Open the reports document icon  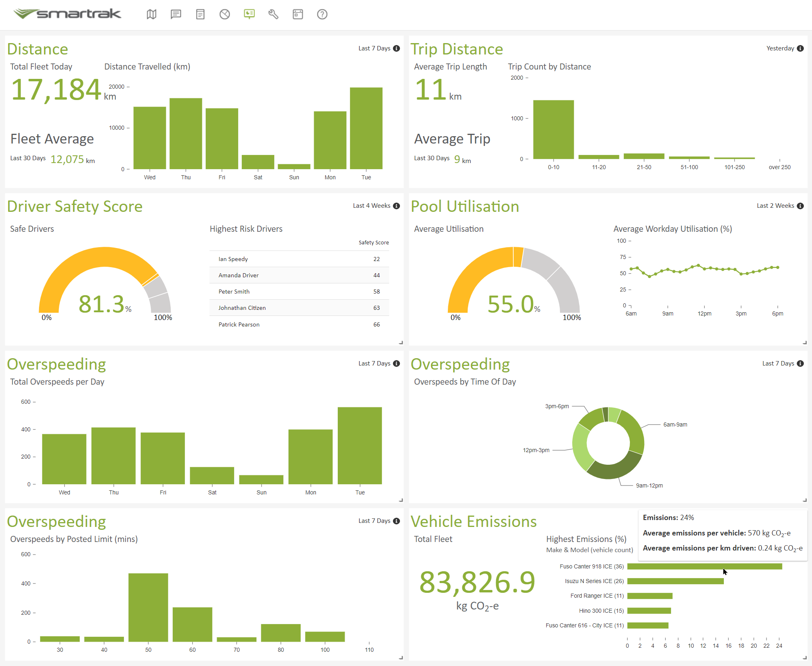tap(200, 14)
